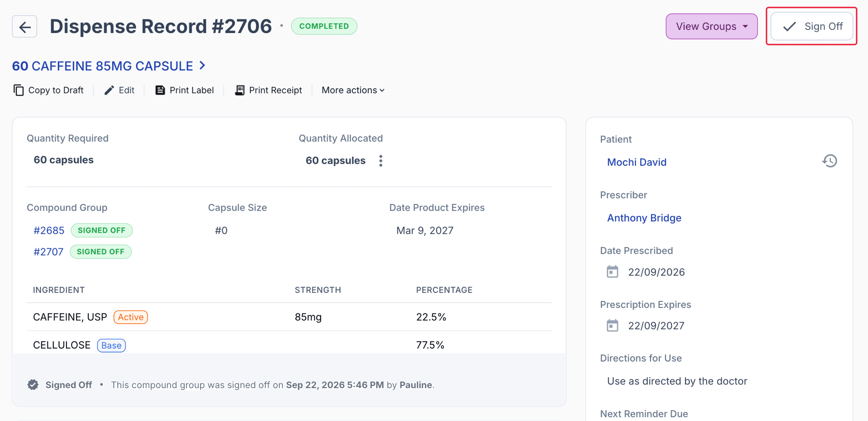Click Print Label
This screenshot has height=421, width=868.
(184, 90)
